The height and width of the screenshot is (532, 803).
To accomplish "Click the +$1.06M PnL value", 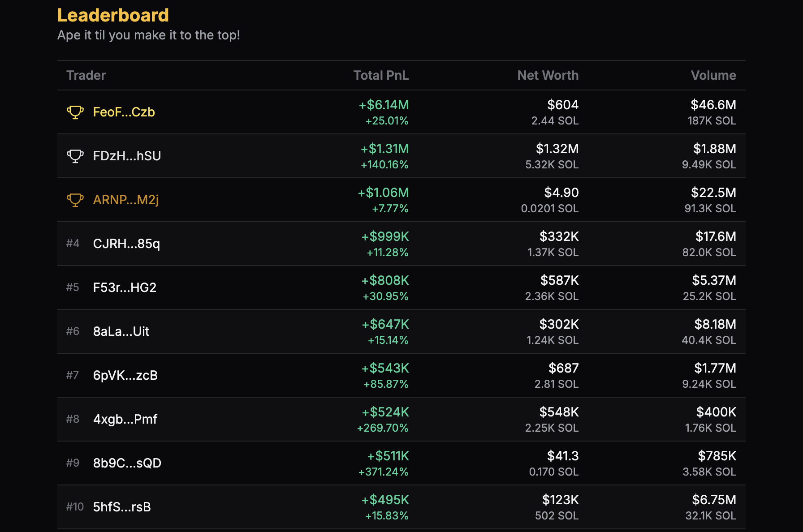I will [383, 193].
